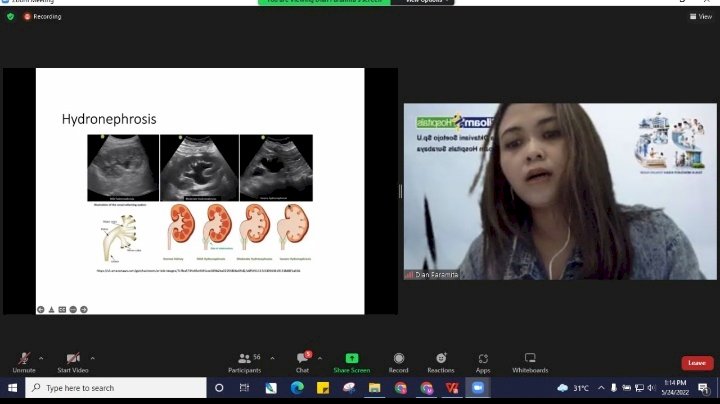Open slide pen tools icon

51,309
